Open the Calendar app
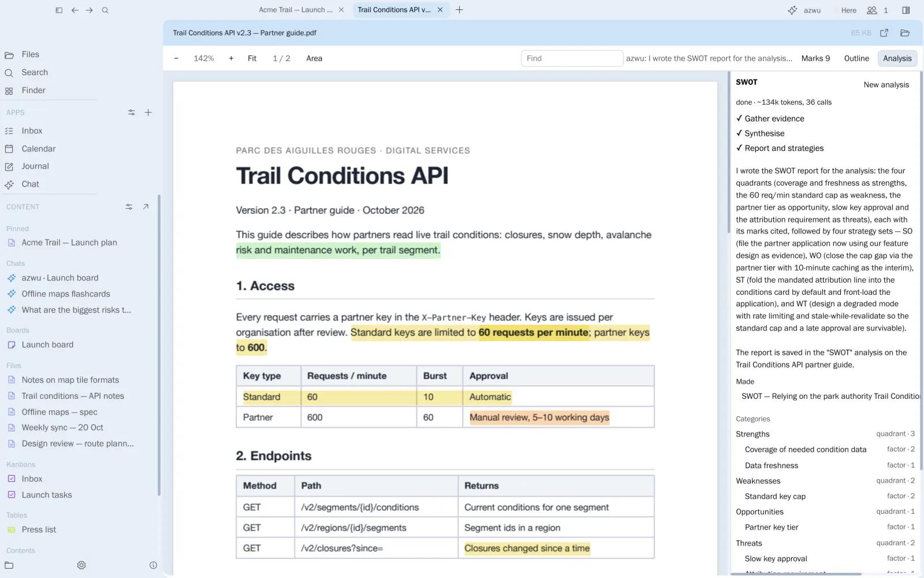The width and height of the screenshot is (924, 578). [x=39, y=149]
